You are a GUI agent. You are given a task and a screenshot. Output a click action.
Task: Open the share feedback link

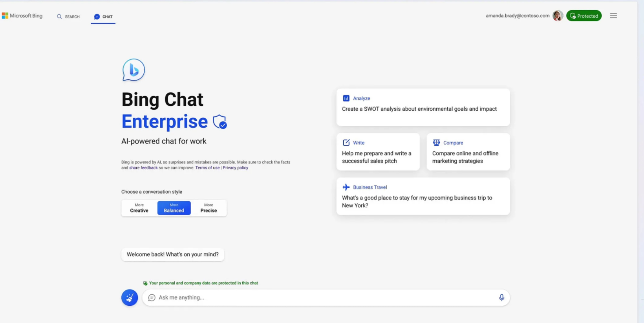point(143,168)
